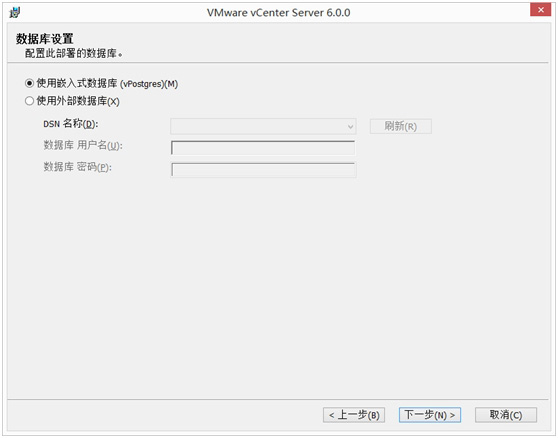Click the 数据库设置 page heading
The width and height of the screenshot is (558, 438).
(x=44, y=39)
